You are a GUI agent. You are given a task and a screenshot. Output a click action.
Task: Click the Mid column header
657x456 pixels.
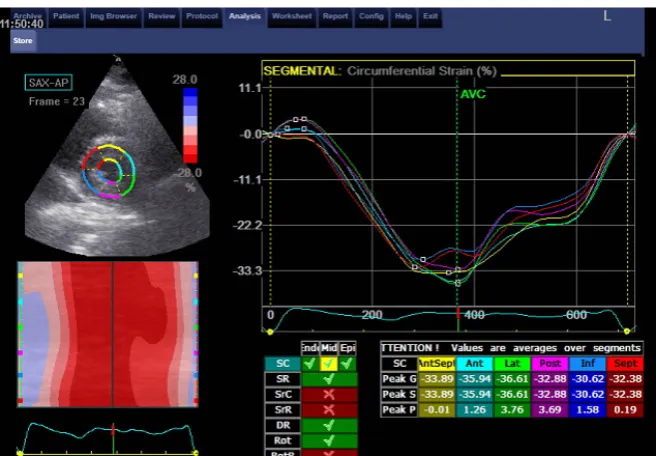329,348
